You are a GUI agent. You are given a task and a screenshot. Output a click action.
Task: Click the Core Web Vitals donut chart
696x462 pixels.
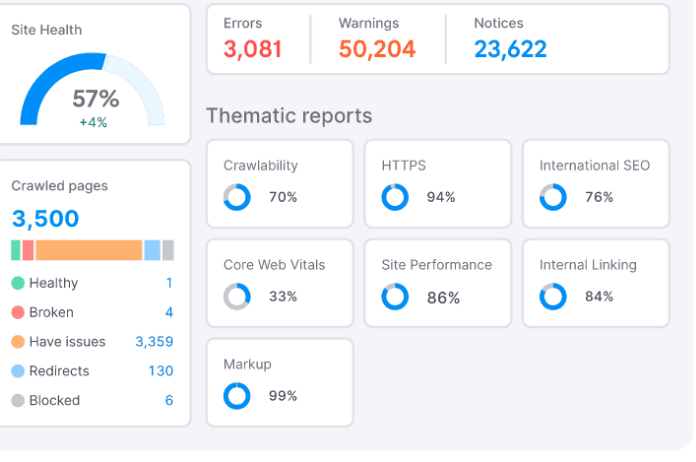coord(237,296)
